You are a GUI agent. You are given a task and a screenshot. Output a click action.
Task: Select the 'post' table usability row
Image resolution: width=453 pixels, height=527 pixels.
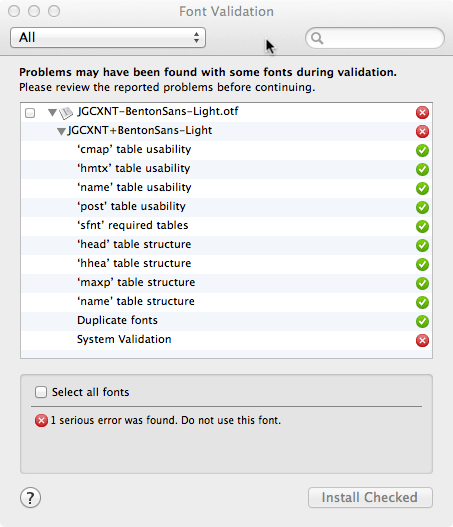pyautogui.click(x=226, y=207)
